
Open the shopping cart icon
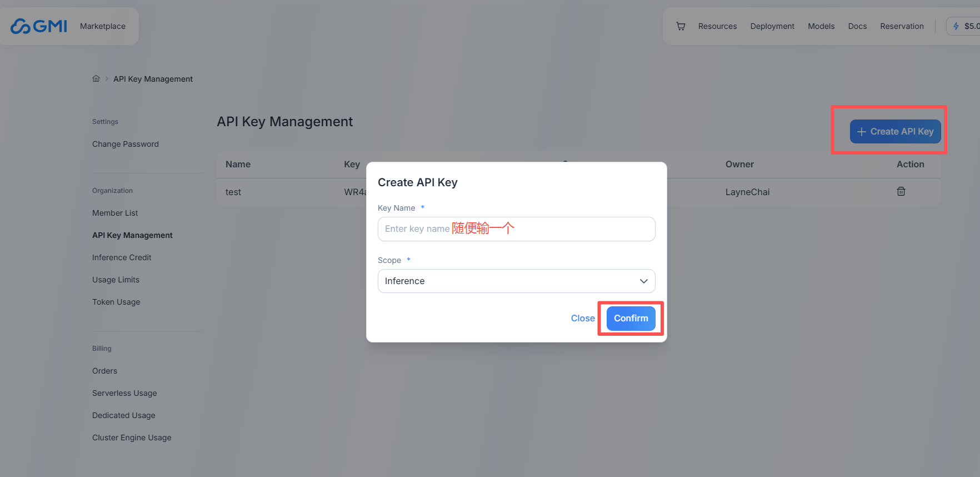[x=681, y=26]
